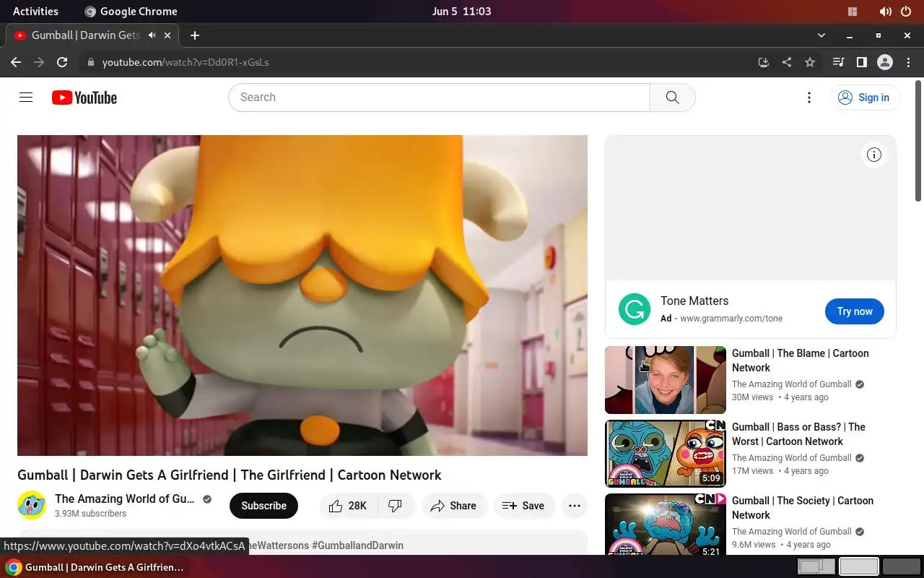Viewport: 924px width, 578px height.
Task: Open Chrome media controls icon
Action: [x=838, y=62]
